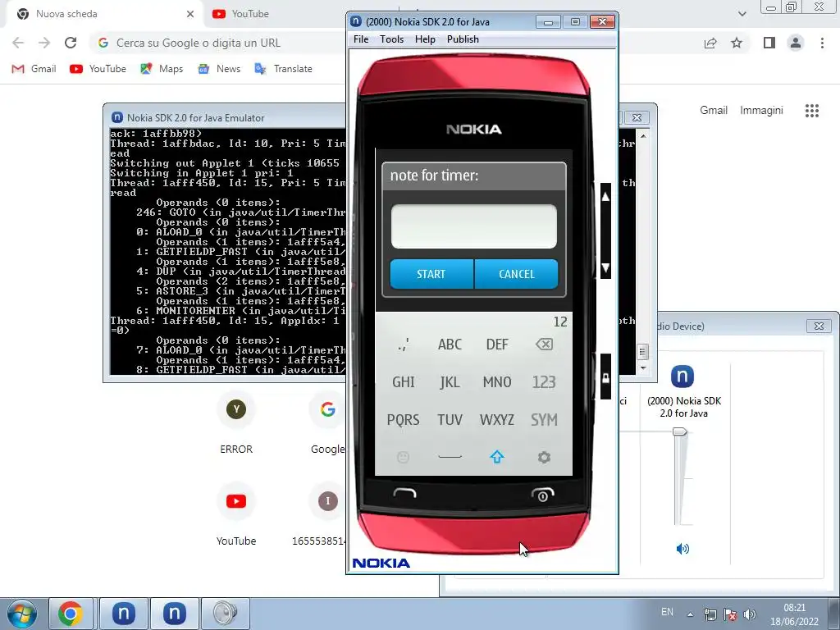Click the speaker volume mixer taskbar icon

[x=225, y=614]
